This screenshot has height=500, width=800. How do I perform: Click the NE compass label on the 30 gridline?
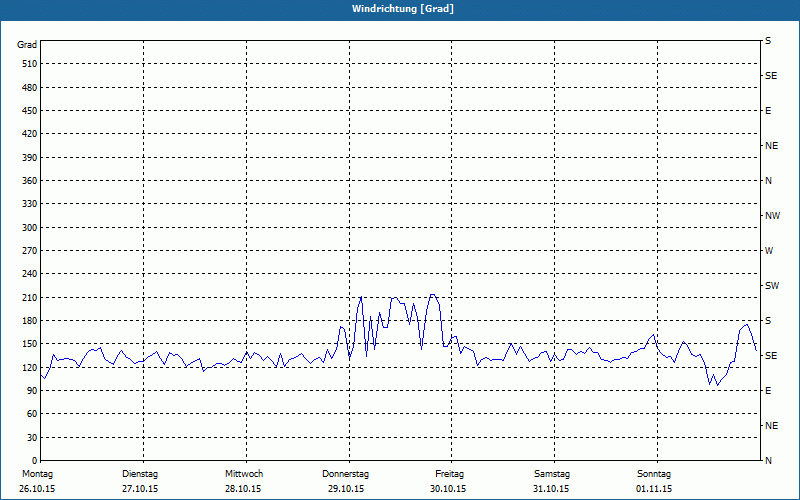pyautogui.click(x=771, y=426)
